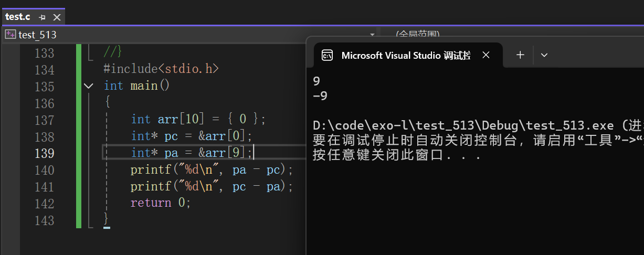The height and width of the screenshot is (255, 644).
Task: Click the #include<stdio.h> line
Action: pyautogui.click(x=161, y=69)
